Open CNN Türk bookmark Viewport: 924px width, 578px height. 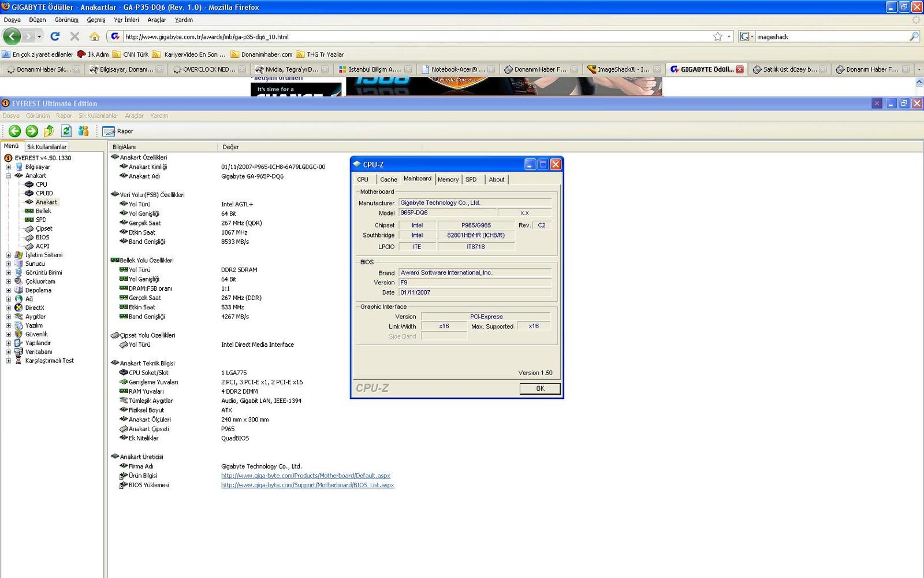131,54
